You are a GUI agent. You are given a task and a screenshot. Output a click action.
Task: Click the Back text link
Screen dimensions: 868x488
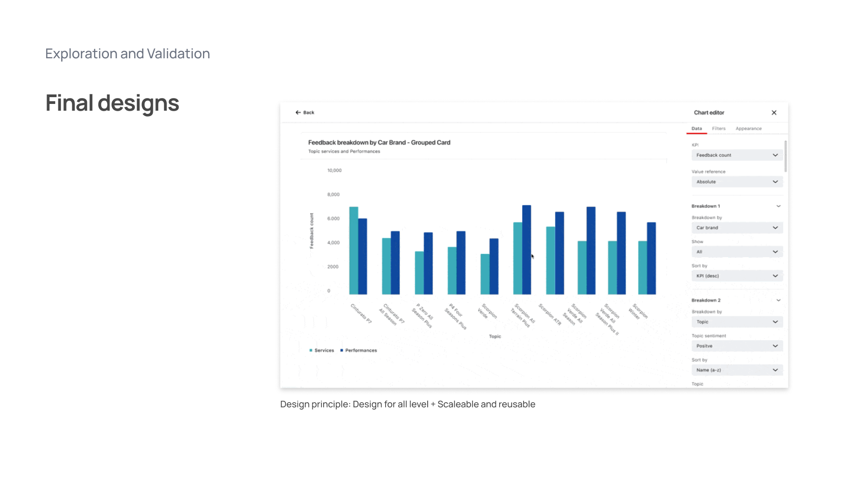pos(309,113)
